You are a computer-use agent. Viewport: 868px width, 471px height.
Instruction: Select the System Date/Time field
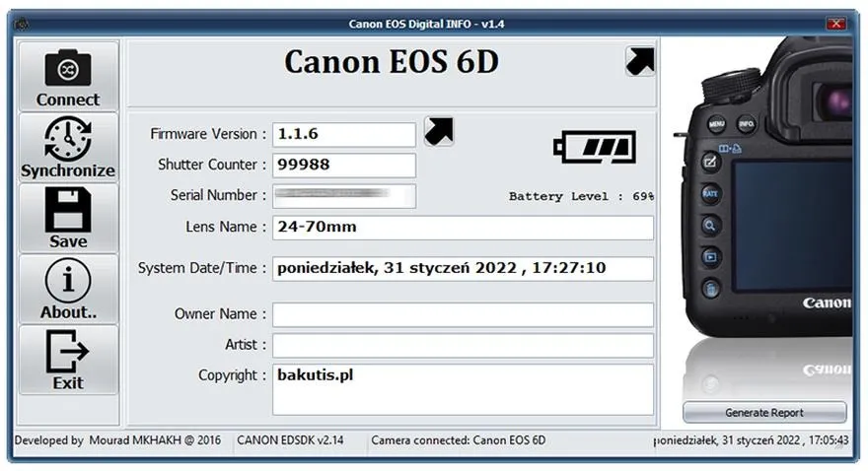click(x=463, y=269)
